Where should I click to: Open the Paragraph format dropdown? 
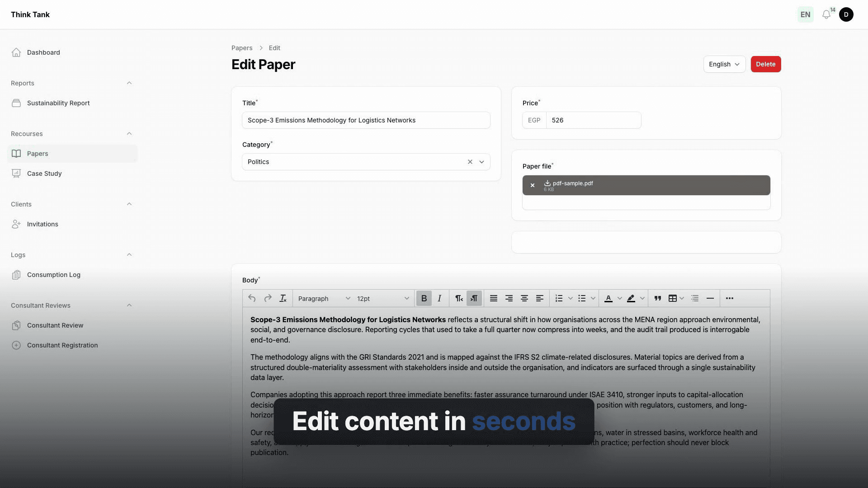[324, 298]
